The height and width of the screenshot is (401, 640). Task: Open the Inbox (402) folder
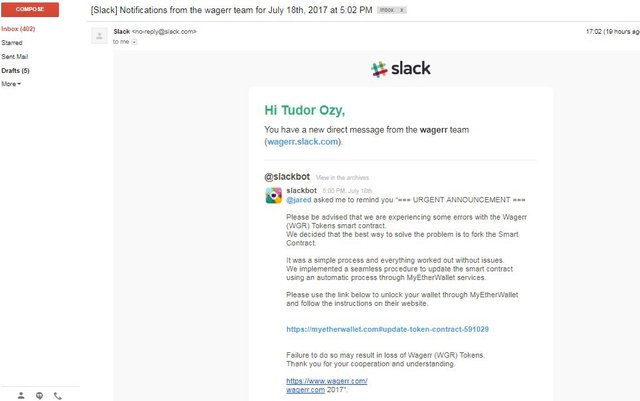click(x=18, y=29)
